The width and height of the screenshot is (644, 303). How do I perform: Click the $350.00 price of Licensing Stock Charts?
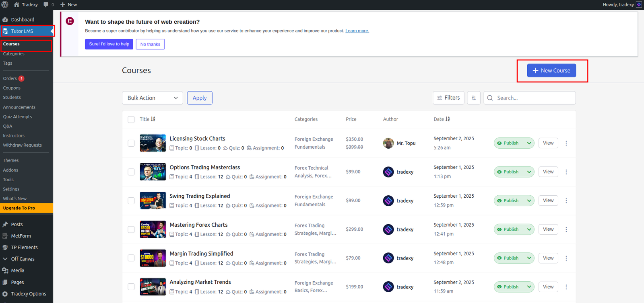(354, 139)
